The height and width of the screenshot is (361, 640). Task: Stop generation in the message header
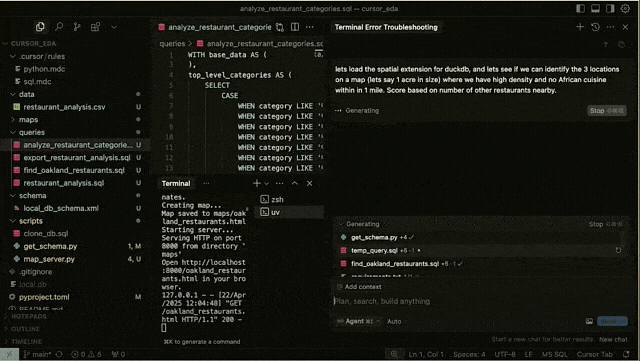606,111
